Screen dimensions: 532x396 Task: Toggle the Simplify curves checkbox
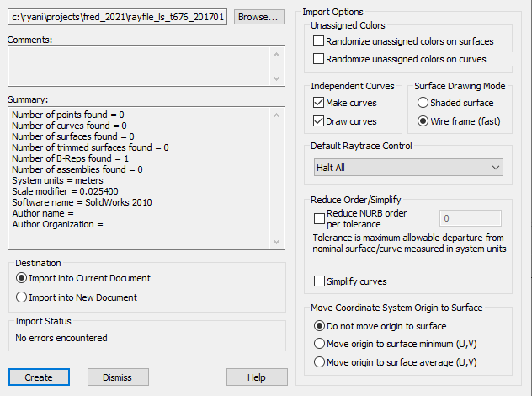coord(319,281)
